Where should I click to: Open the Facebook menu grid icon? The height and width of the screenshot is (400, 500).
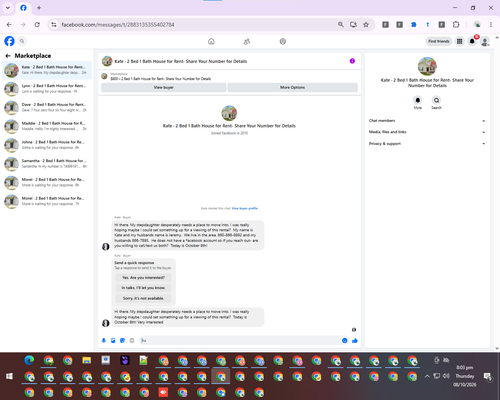[x=460, y=41]
